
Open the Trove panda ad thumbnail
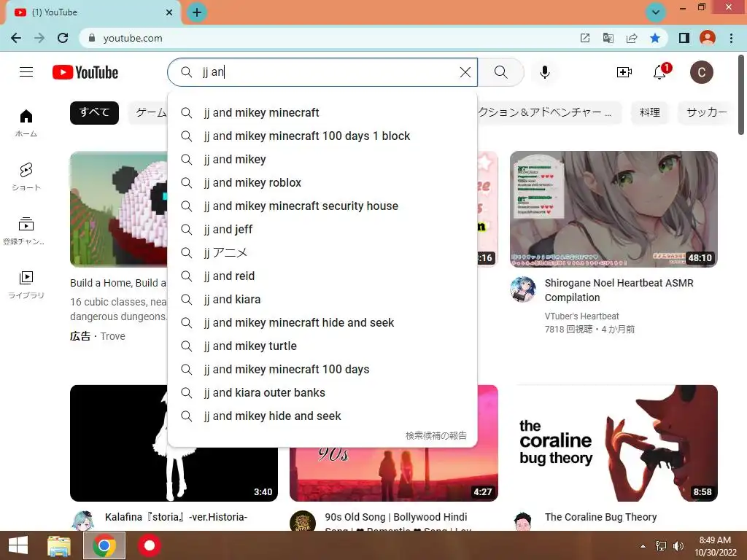click(119, 209)
